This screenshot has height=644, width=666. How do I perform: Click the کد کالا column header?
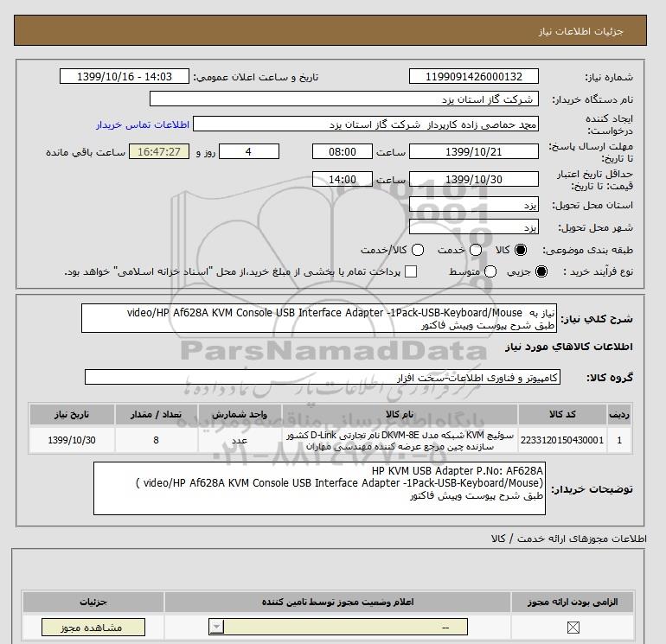pyautogui.click(x=562, y=414)
